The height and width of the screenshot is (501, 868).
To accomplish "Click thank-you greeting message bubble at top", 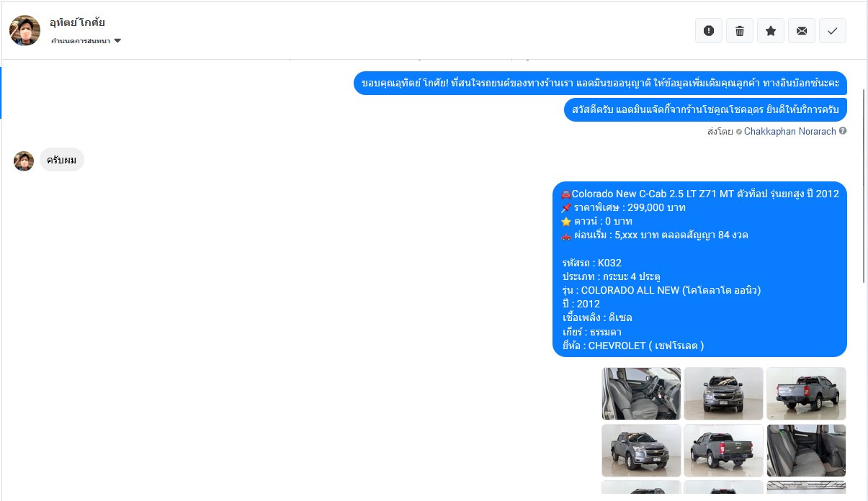I will coord(600,83).
